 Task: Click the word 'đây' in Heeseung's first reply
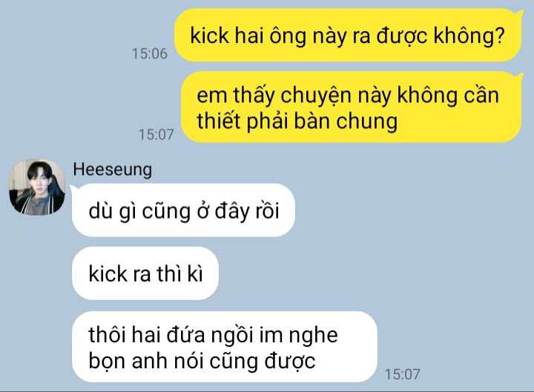(232, 211)
